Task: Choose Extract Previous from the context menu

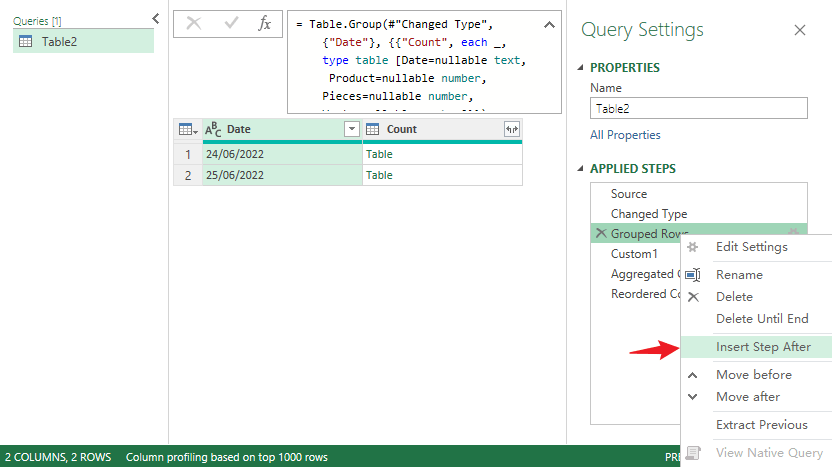Action: point(761,425)
